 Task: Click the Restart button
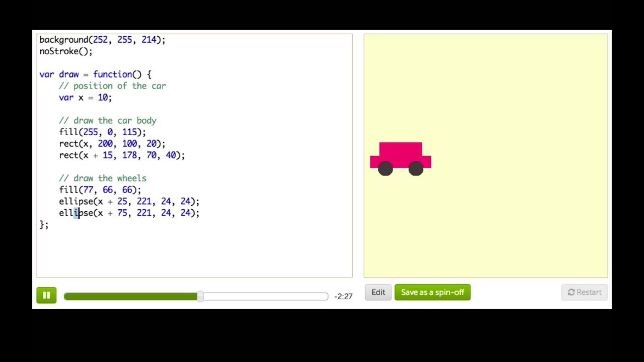[x=584, y=292]
